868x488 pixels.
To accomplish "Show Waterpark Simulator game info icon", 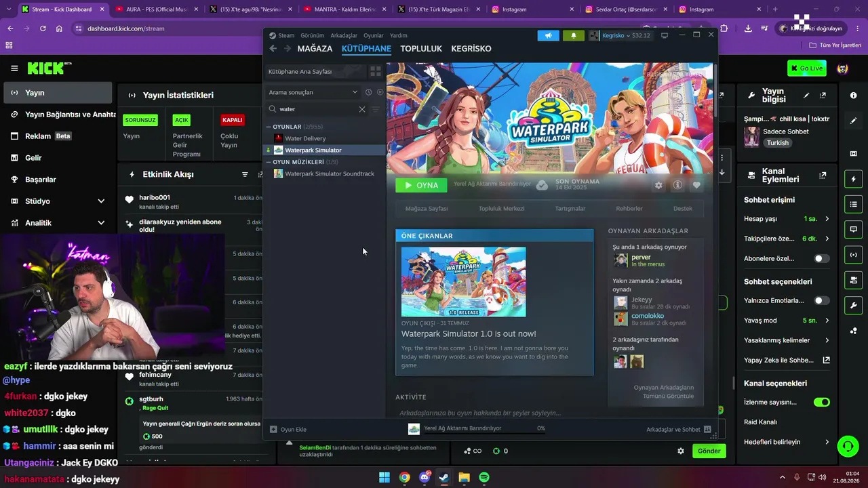I will (677, 185).
